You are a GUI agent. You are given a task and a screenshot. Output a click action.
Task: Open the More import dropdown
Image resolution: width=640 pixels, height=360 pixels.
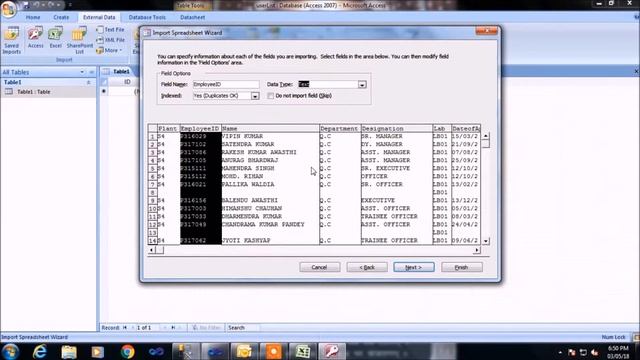click(x=109, y=50)
